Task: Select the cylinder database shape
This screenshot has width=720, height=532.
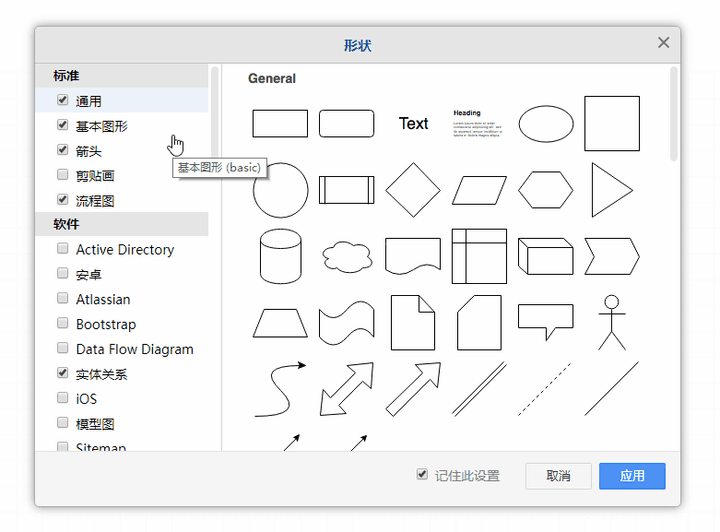Action: (x=280, y=256)
